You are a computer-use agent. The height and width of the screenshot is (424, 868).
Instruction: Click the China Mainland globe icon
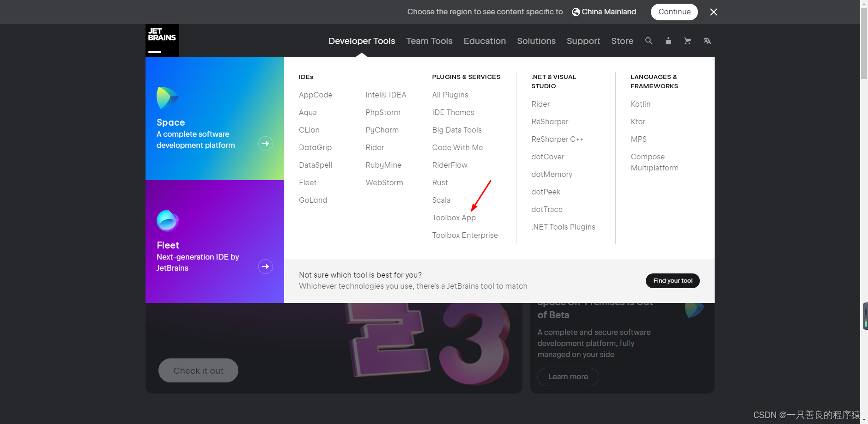pyautogui.click(x=576, y=12)
